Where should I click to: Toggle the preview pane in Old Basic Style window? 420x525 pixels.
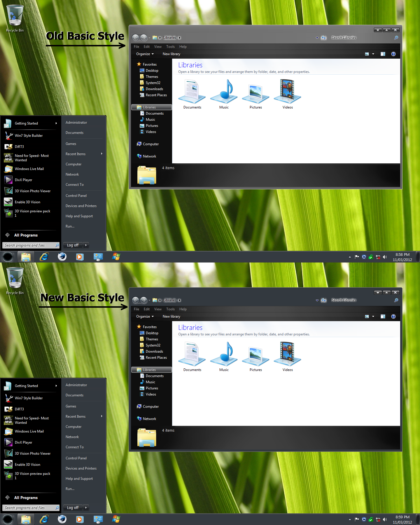point(383,54)
